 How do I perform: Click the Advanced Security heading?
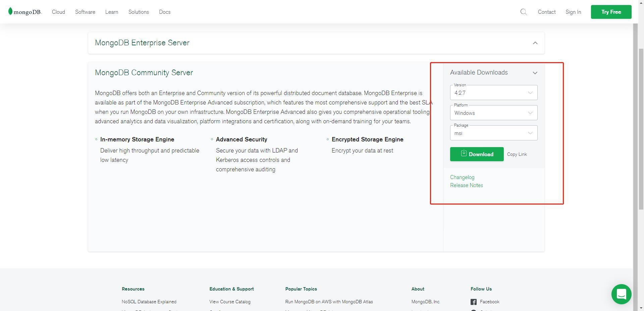click(x=241, y=139)
